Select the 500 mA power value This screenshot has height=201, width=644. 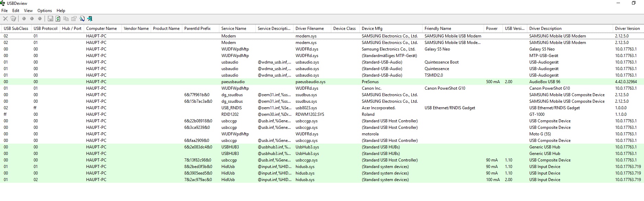493,82
